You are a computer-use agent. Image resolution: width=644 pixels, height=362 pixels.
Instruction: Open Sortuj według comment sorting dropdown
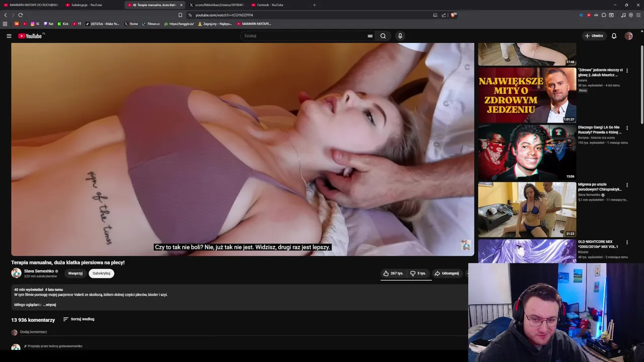pos(78,319)
